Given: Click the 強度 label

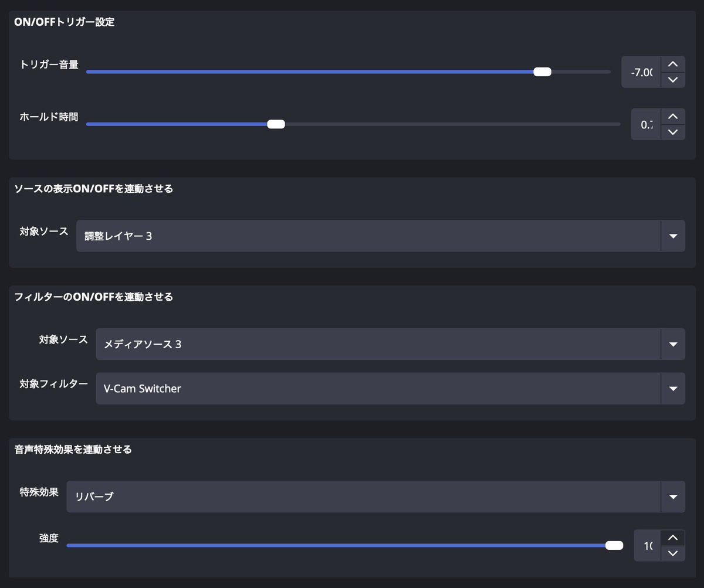Looking at the screenshot, I should click(49, 538).
